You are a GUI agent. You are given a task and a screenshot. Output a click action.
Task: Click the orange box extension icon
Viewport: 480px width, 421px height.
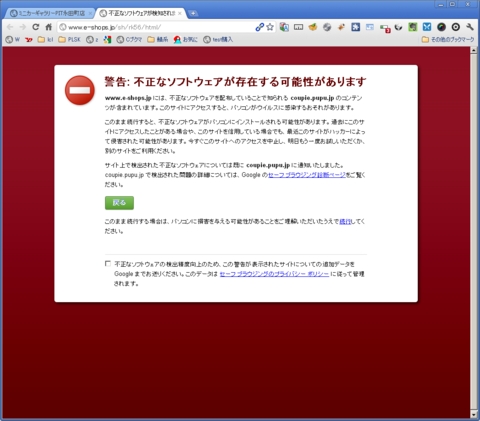point(313,27)
